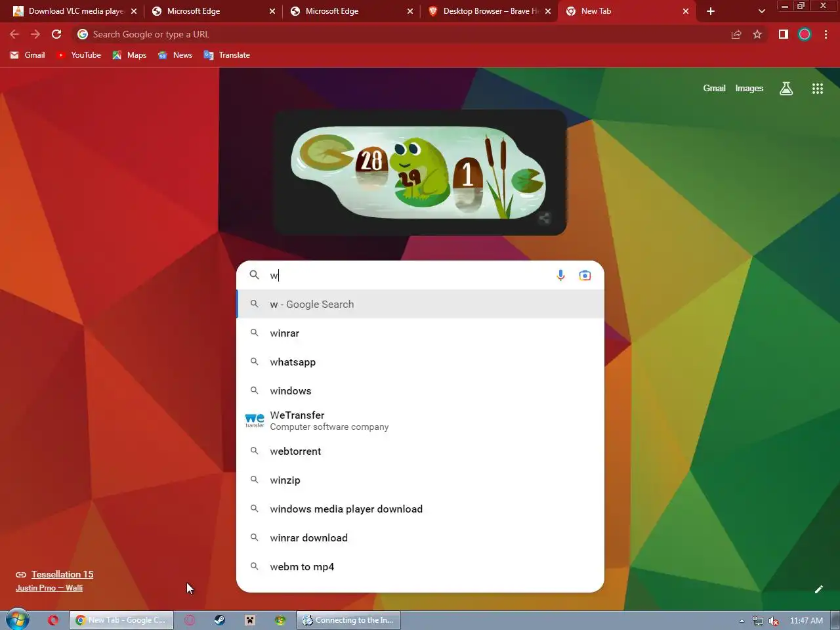Click the 11:47 AM taskbar clock

[x=806, y=621]
